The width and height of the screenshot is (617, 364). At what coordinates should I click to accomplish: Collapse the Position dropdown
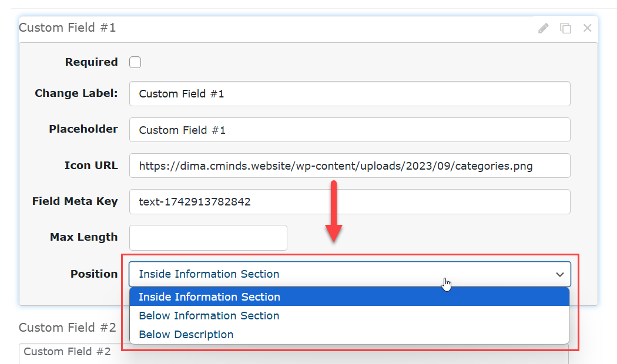[350, 274]
